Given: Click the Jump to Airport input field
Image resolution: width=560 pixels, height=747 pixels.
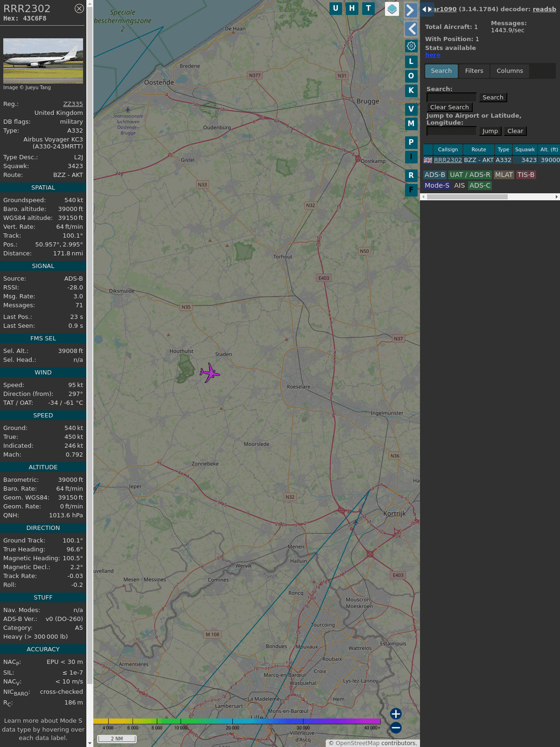Looking at the screenshot, I should (451, 131).
